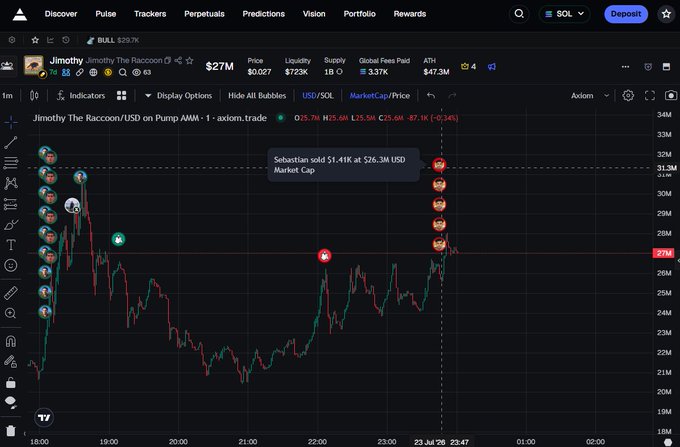Expand the SOL network dropdown
Image resolution: width=680 pixels, height=447 pixels.
coord(564,14)
